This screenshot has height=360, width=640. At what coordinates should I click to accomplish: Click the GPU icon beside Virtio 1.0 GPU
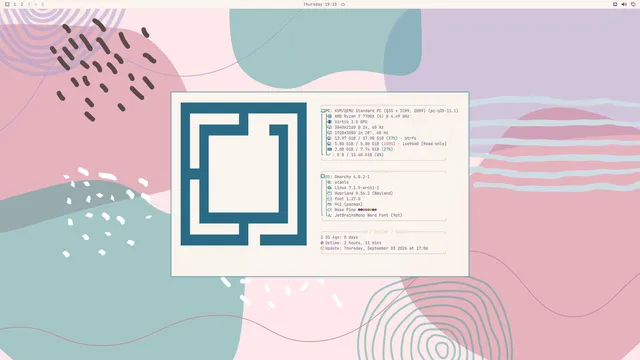coord(329,122)
